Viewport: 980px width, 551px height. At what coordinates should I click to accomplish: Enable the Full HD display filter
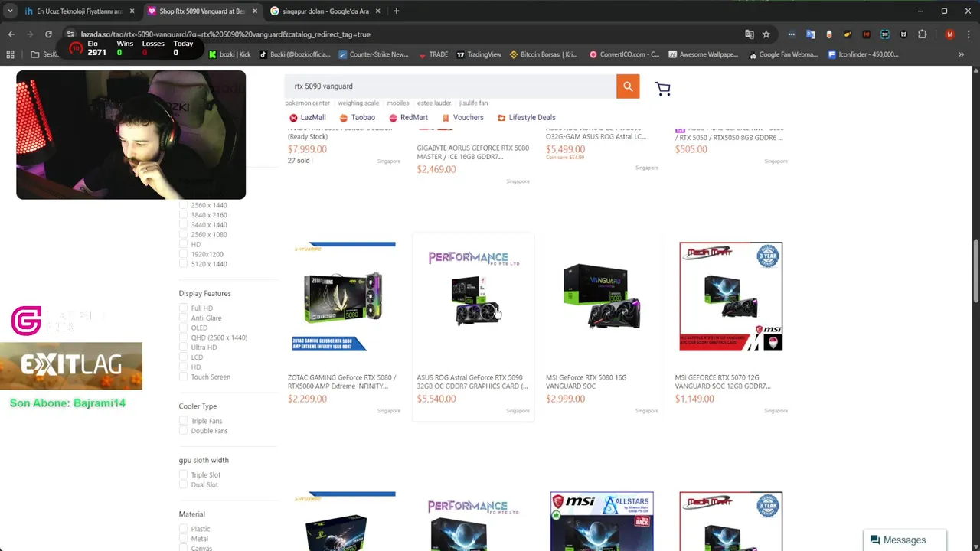[183, 308]
